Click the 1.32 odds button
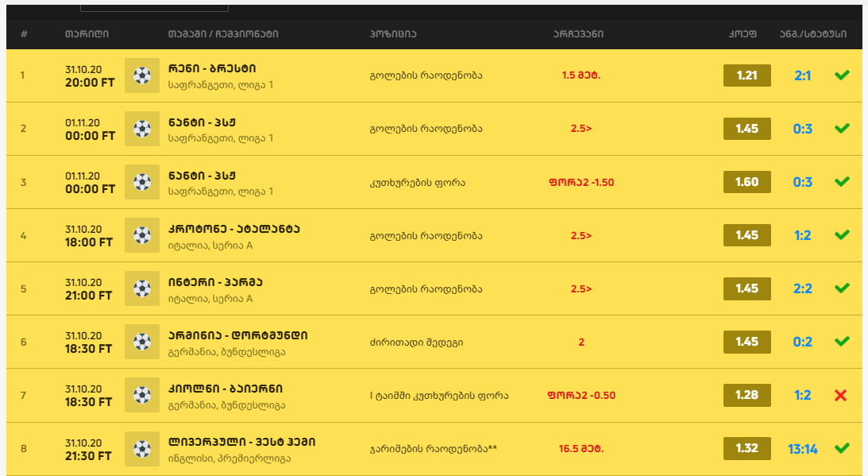The width and height of the screenshot is (868, 476). coord(746,448)
